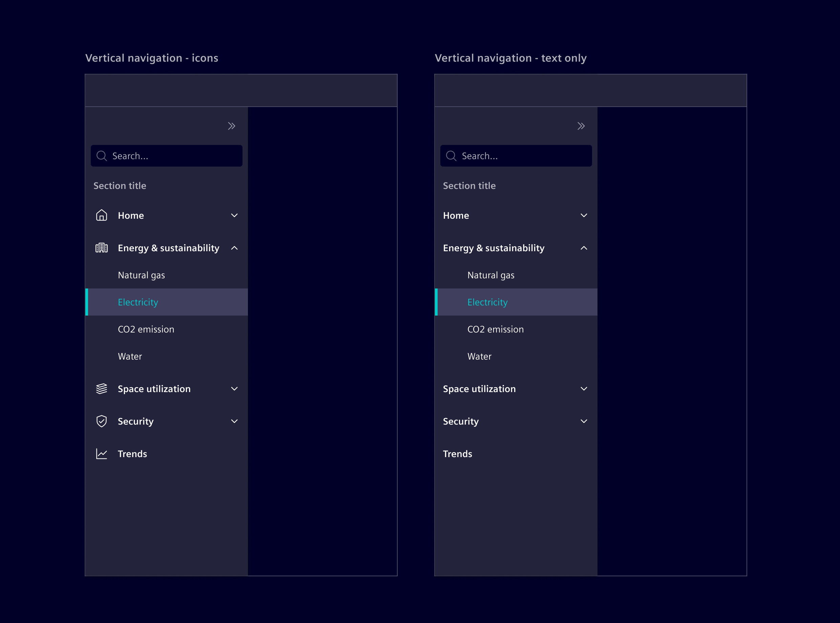Select Water under Energy & sustainability

130,356
